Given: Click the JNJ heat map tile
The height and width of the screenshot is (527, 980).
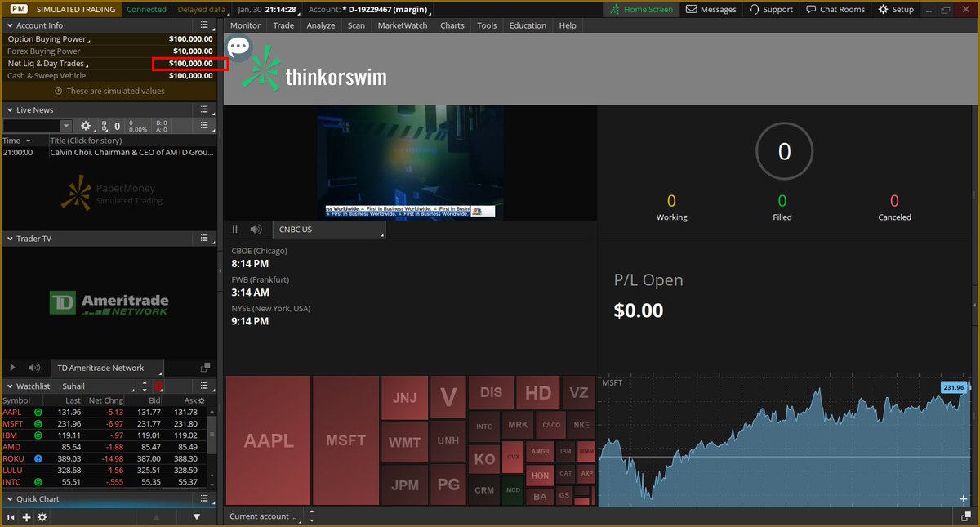Looking at the screenshot, I should point(404,397).
